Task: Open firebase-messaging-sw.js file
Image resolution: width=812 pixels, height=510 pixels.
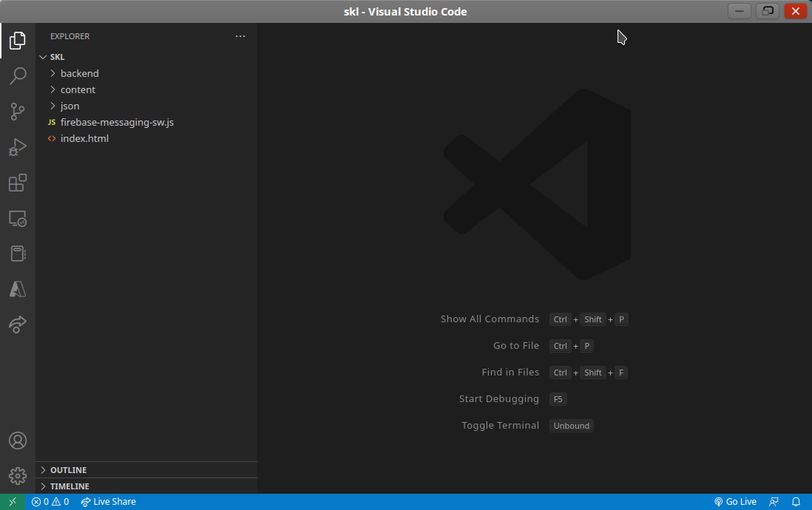Action: [x=146, y=122]
